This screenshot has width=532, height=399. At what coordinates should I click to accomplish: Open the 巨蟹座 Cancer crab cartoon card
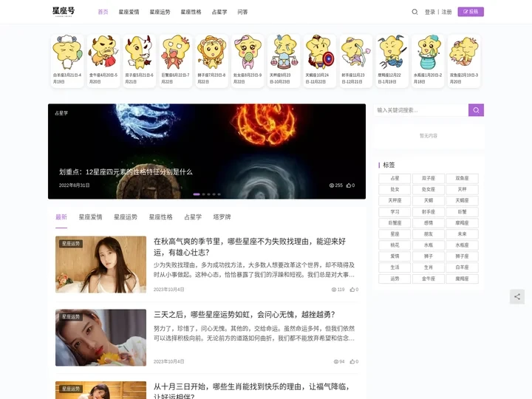pos(176,61)
